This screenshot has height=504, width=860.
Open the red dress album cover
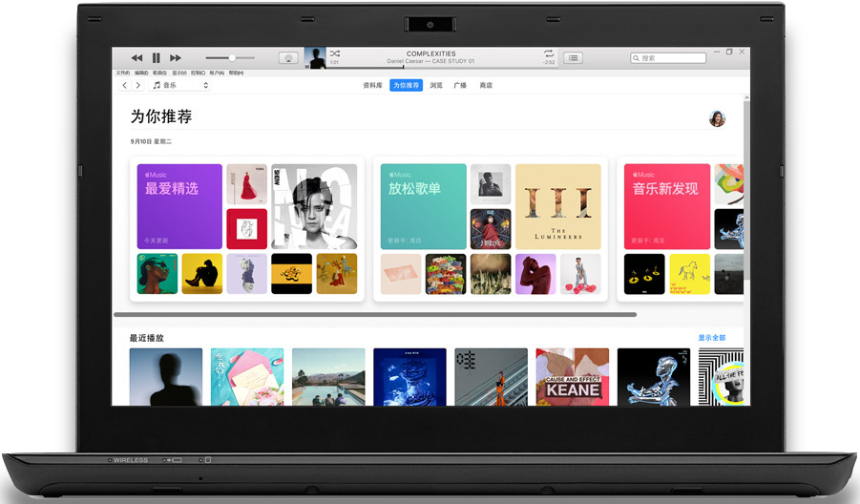pyautogui.click(x=247, y=184)
